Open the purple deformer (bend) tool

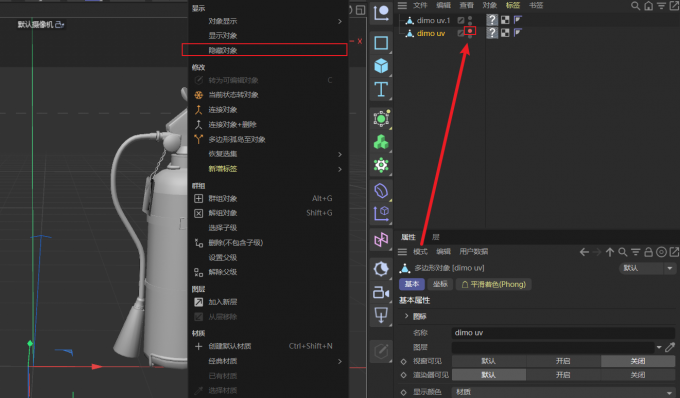(381, 191)
